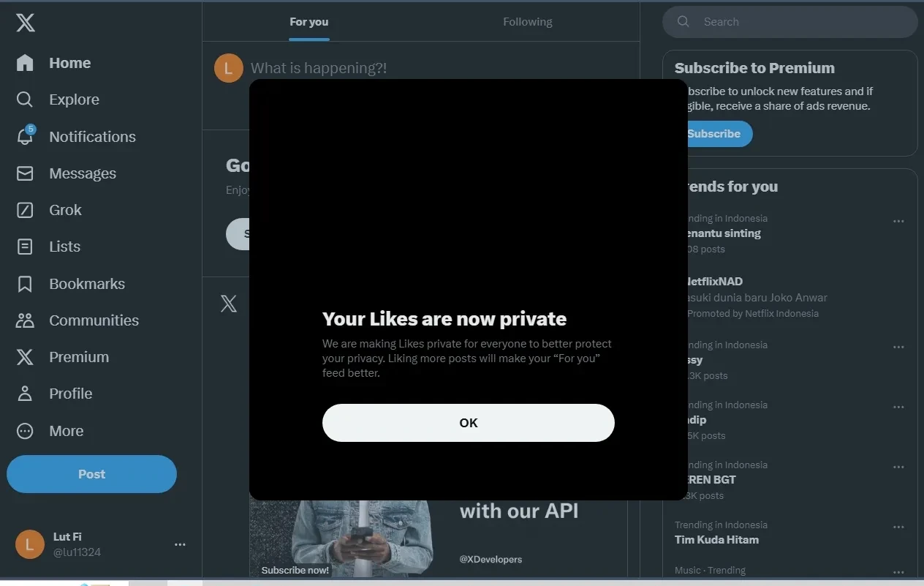Open the @XDevelopers handle link
924x586 pixels.
coord(491,560)
